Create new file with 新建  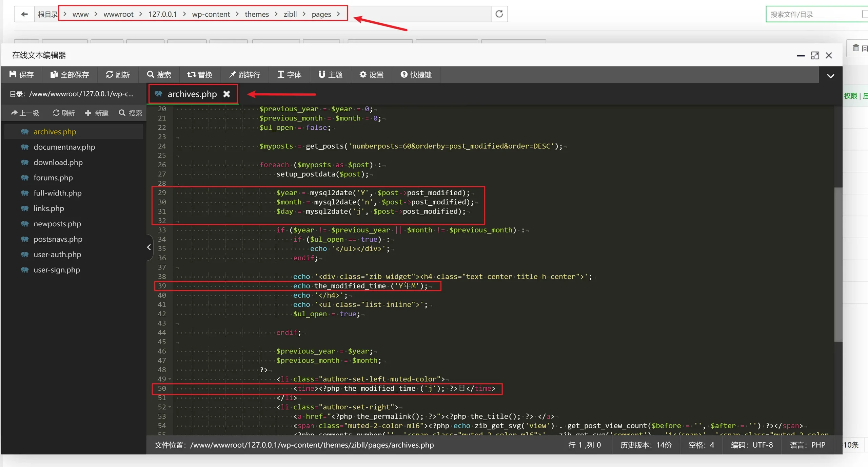click(x=97, y=113)
